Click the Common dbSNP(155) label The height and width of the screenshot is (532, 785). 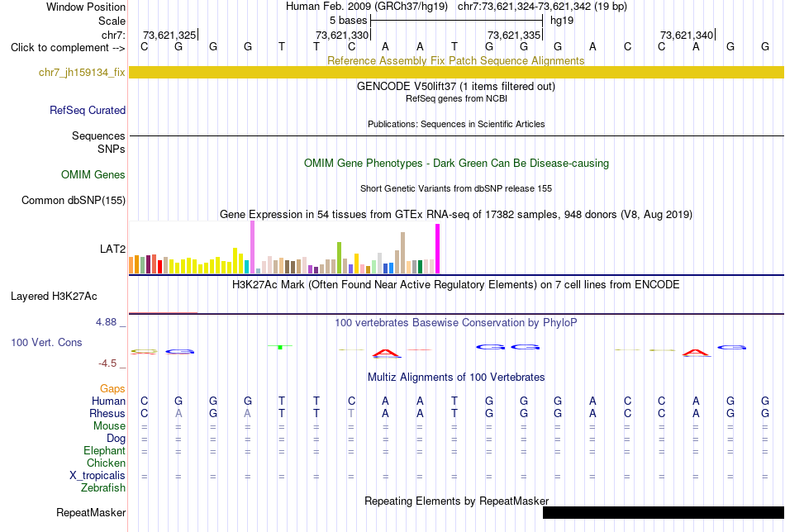[x=74, y=200]
